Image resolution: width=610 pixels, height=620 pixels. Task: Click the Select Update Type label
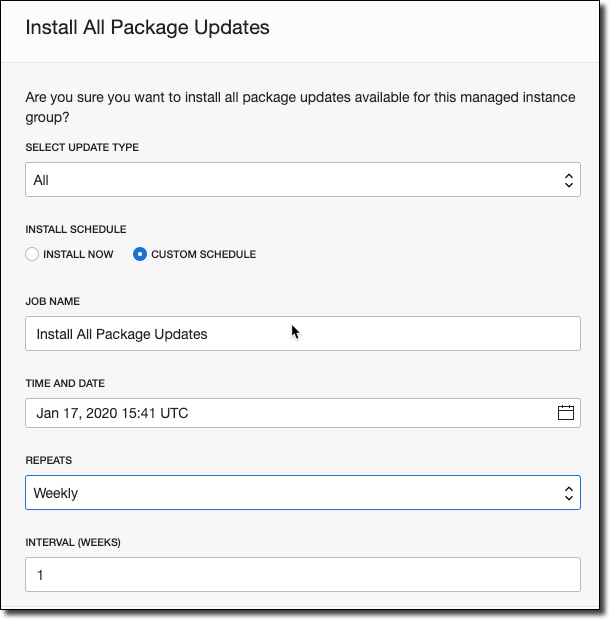coord(82,147)
